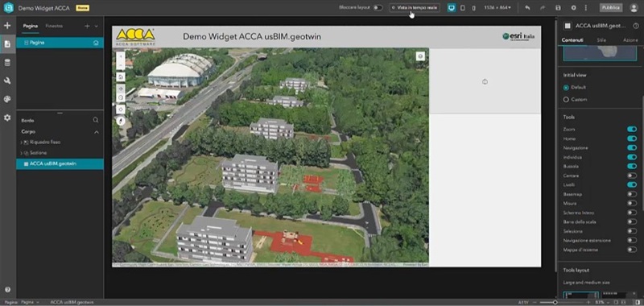Screen dimensions: 644x306
Task: Disable the Bussola tool switch
Action: (x=632, y=167)
